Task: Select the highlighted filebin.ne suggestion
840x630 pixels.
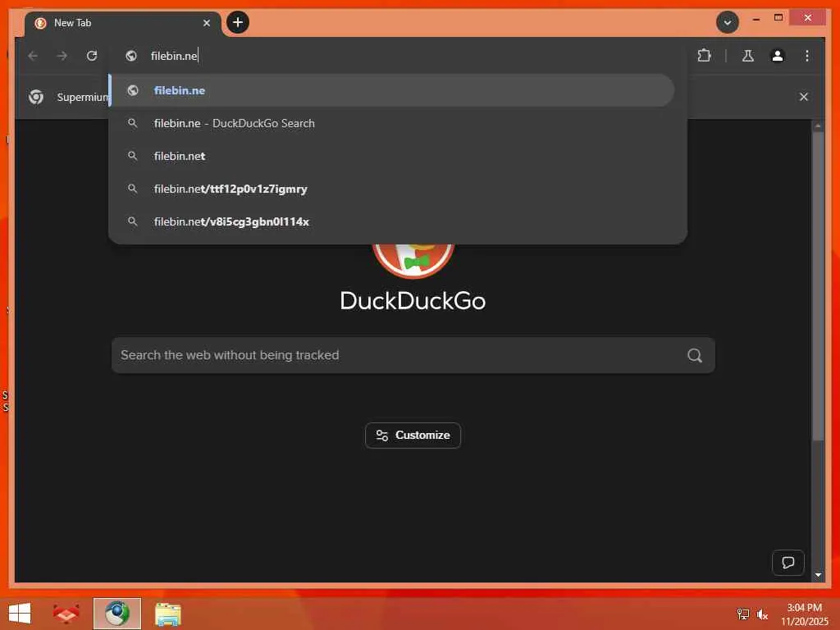Action: pyautogui.click(x=391, y=90)
